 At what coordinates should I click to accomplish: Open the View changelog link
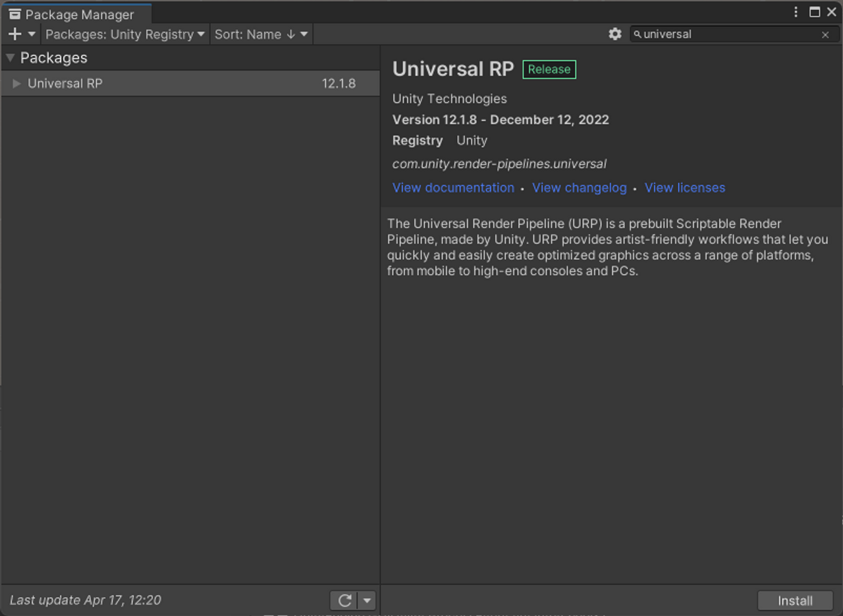[580, 188]
